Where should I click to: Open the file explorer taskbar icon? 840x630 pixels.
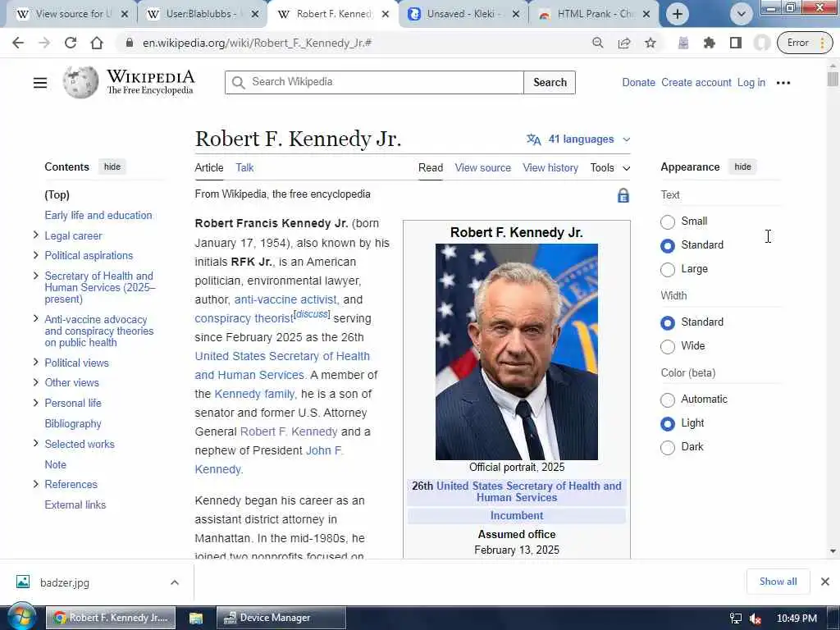pos(196,618)
